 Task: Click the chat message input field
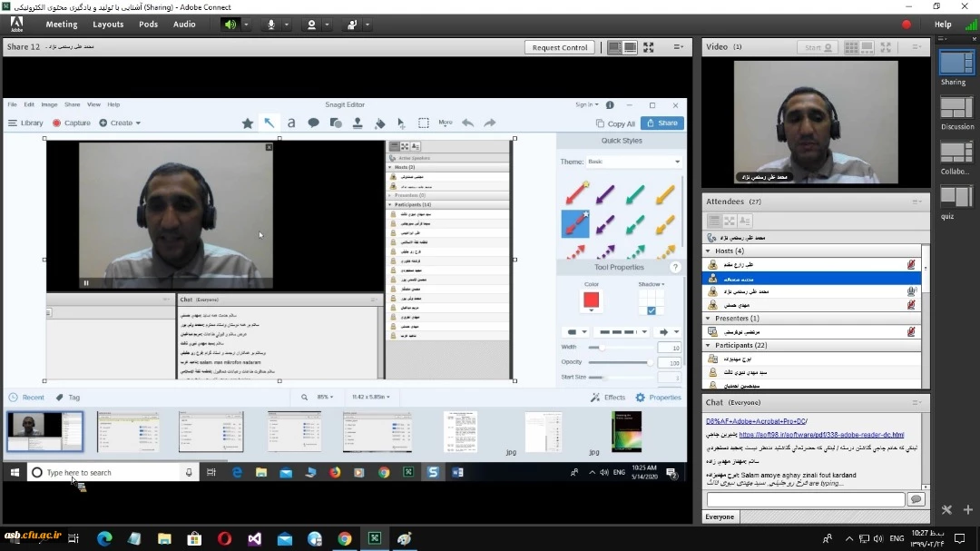(805, 499)
